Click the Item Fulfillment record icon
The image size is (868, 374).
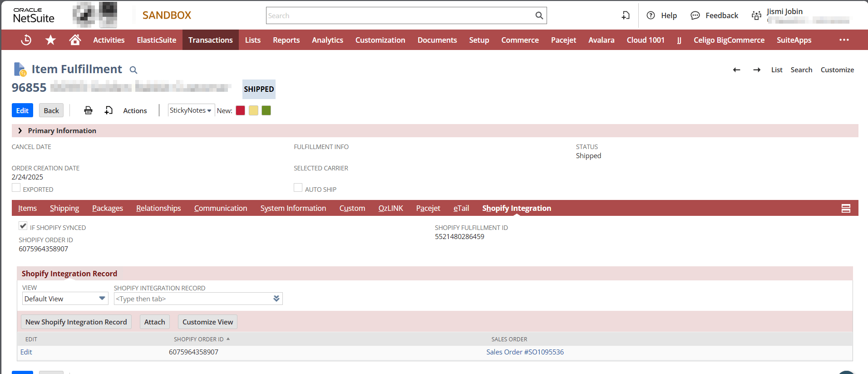[x=20, y=69]
